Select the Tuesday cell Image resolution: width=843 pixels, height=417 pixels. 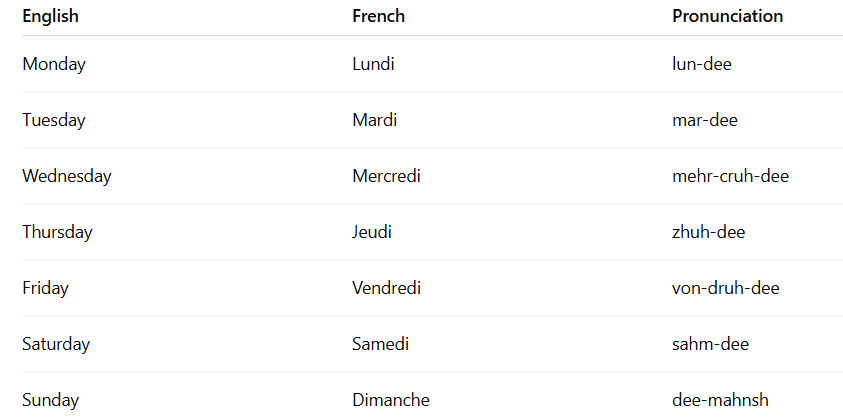click(x=54, y=120)
